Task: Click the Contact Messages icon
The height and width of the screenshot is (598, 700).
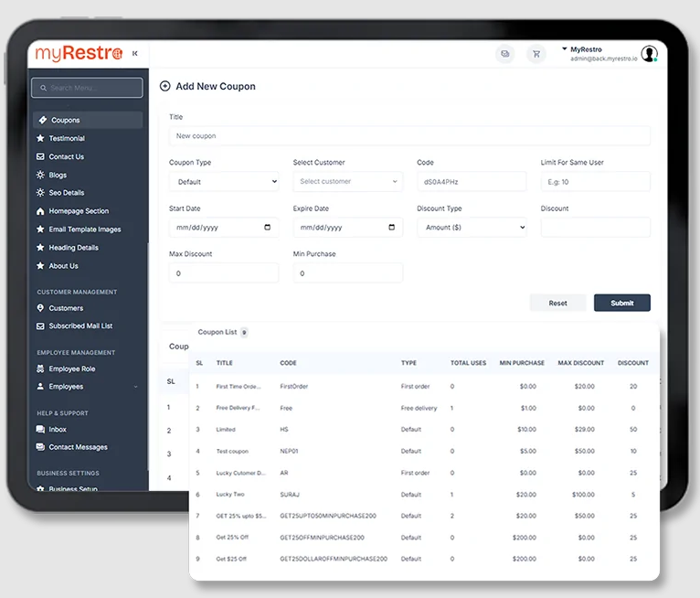Action: click(x=40, y=447)
